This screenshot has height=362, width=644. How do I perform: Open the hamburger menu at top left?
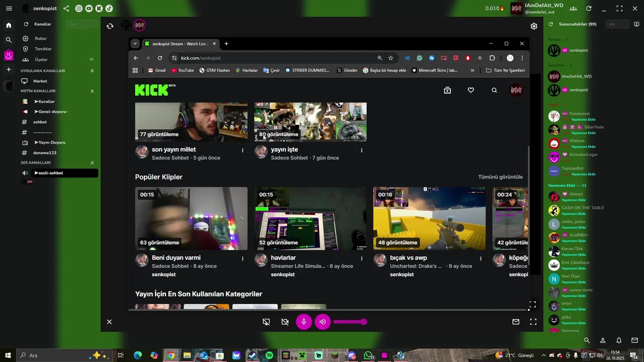click(9, 9)
